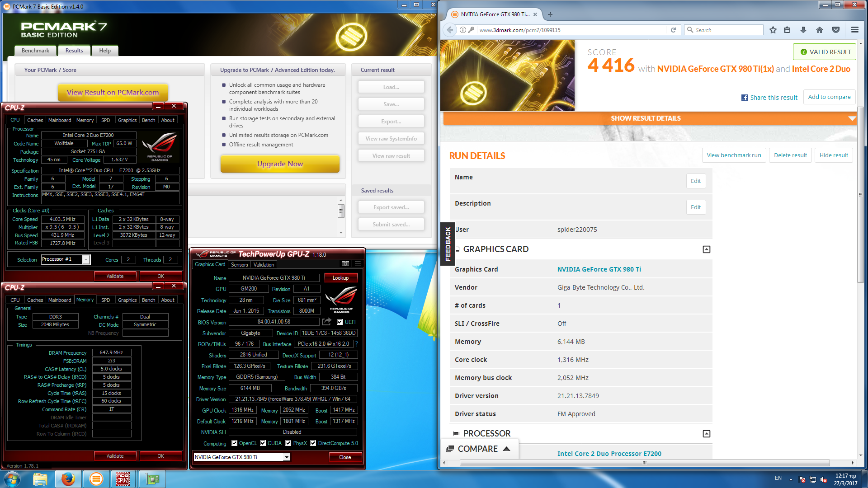Open the Processor #1 selection dropdown in CPU-Z
The width and height of the screenshot is (868, 488).
(86, 259)
